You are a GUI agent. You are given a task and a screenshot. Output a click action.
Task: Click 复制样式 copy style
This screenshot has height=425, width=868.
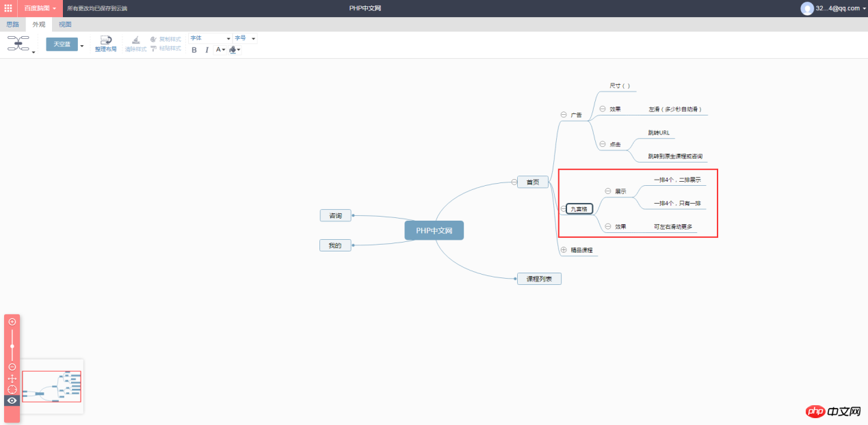[166, 39]
